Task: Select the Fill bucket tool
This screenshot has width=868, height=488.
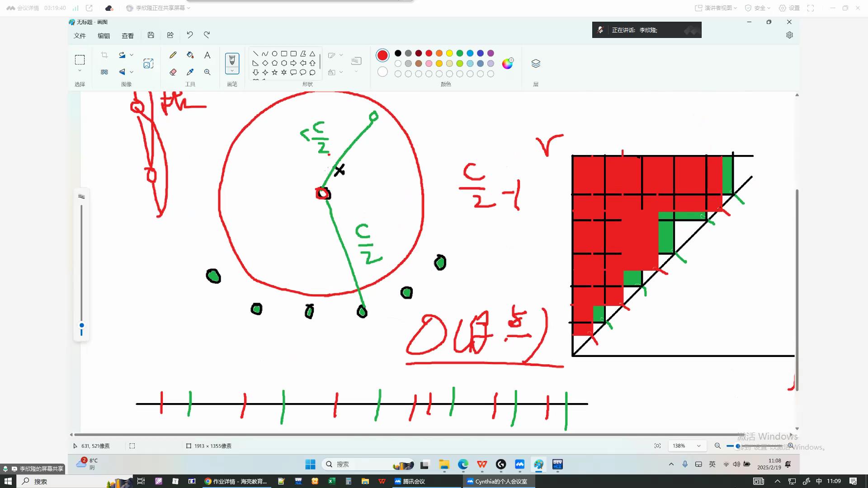Action: click(190, 55)
